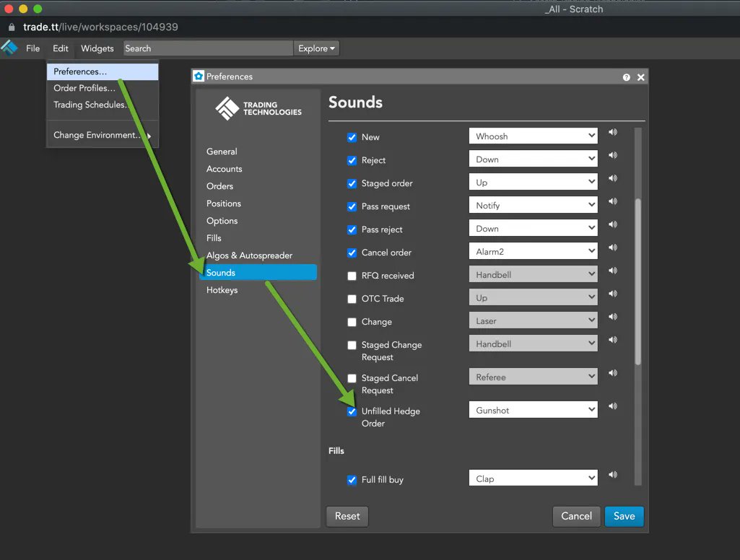Switch to the General preferences section
Image resolution: width=740 pixels, height=560 pixels.
[x=222, y=152]
